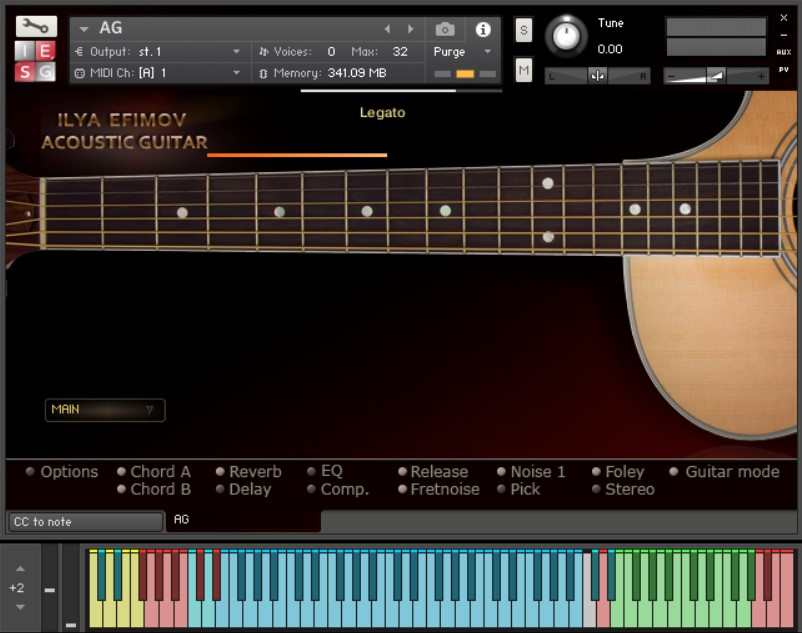Click the volume minus button
802x633 pixels.
pos(671,76)
